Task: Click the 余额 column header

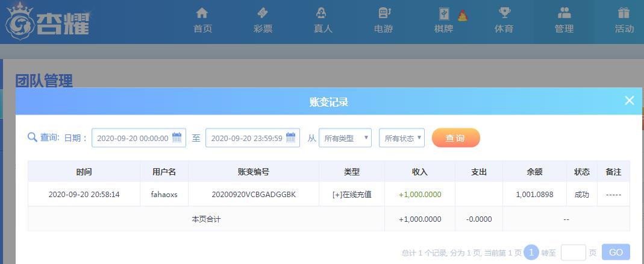Action: coord(535,172)
